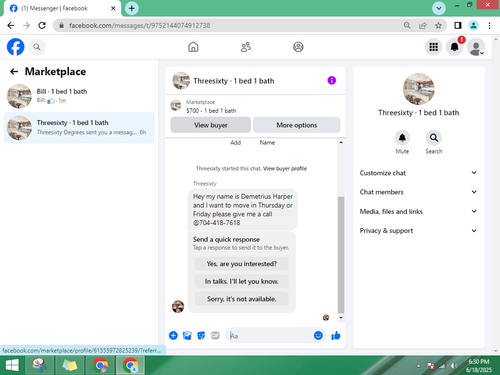The image size is (500, 375).
Task: Send a thumbs-up like
Action: tap(336, 335)
